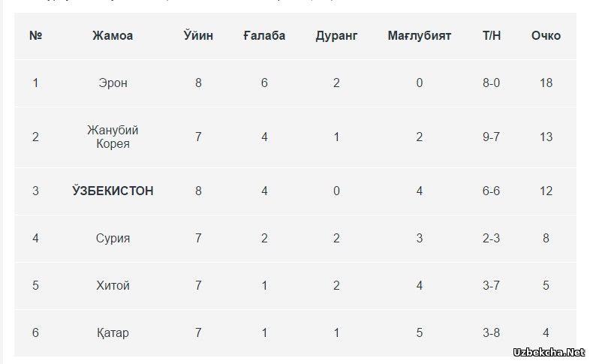Click the Дуранг column header

[x=336, y=36]
